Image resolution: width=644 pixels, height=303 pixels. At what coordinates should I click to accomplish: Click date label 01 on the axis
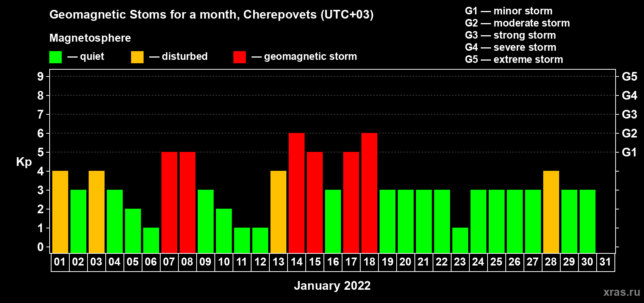pos(60,262)
